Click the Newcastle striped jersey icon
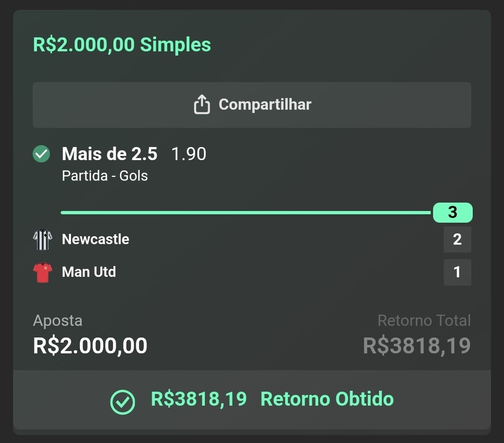This screenshot has width=504, height=443. pyautogui.click(x=42, y=239)
